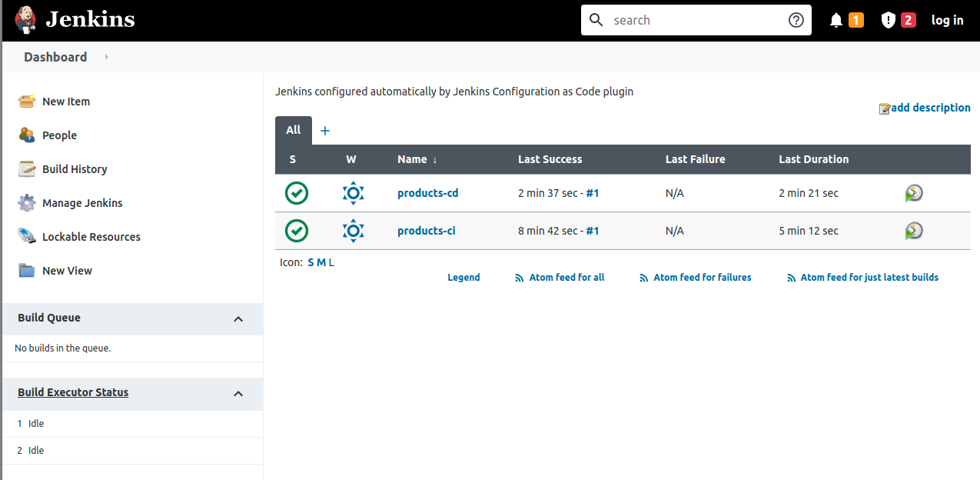The width and height of the screenshot is (980, 480).
Task: Open the Jenkins home title link
Action: tap(90, 19)
